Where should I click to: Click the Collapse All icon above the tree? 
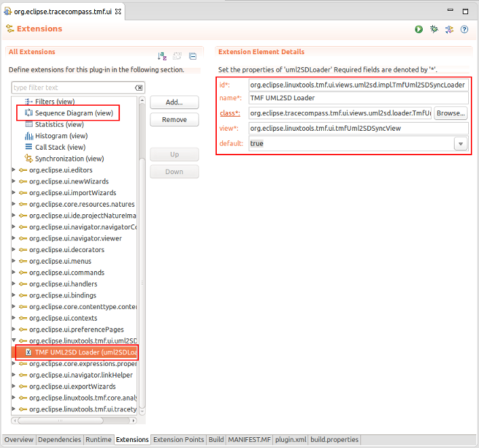point(192,56)
